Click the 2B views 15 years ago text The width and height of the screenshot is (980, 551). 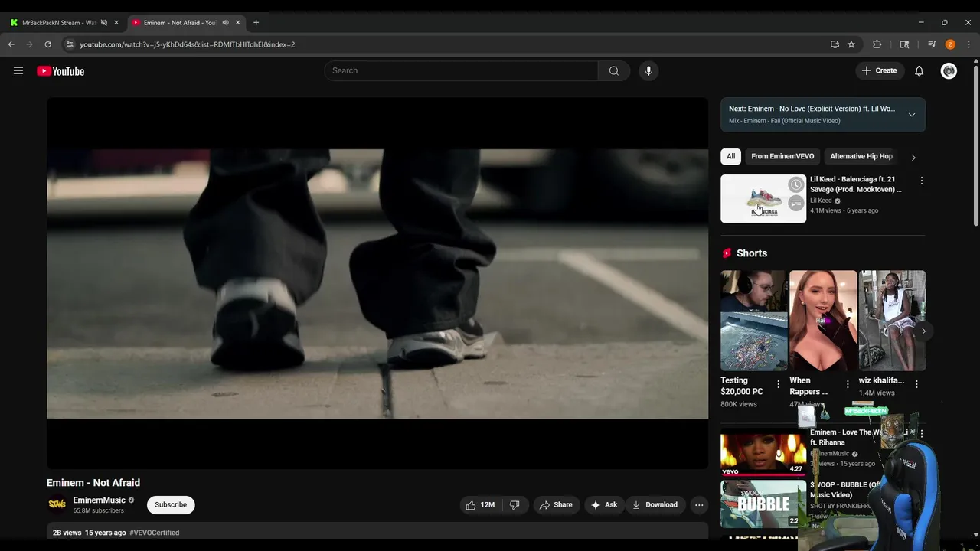tap(89, 533)
